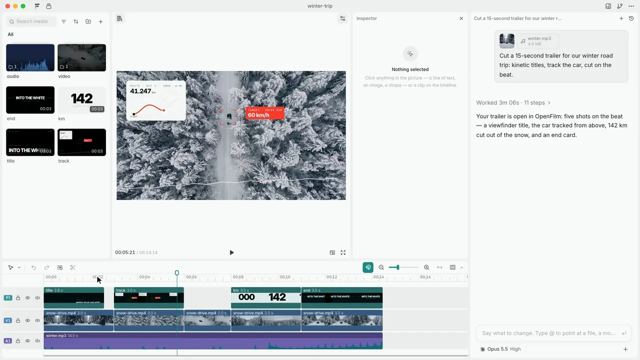This screenshot has height=360, width=640.
Task: Lock the snow-drive video track
Action: [x=18, y=320]
